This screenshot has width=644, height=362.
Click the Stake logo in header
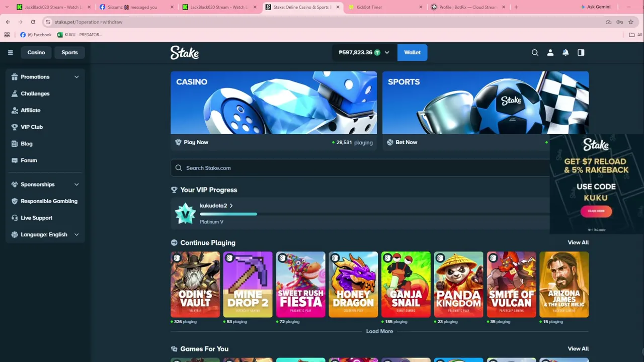185,52
